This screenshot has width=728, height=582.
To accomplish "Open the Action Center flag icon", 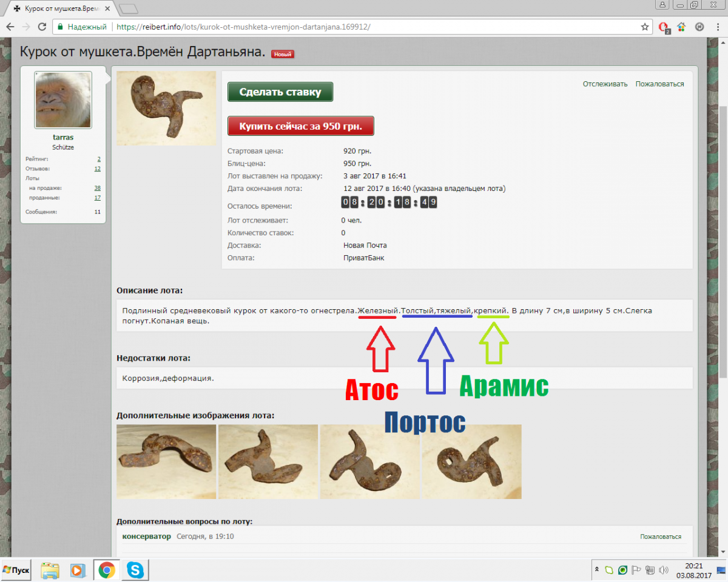I will [x=636, y=570].
